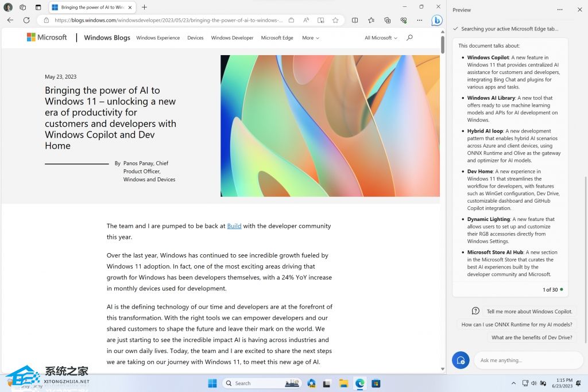Add this page to favorites with the star
This screenshot has height=392, width=588.
pos(336,20)
